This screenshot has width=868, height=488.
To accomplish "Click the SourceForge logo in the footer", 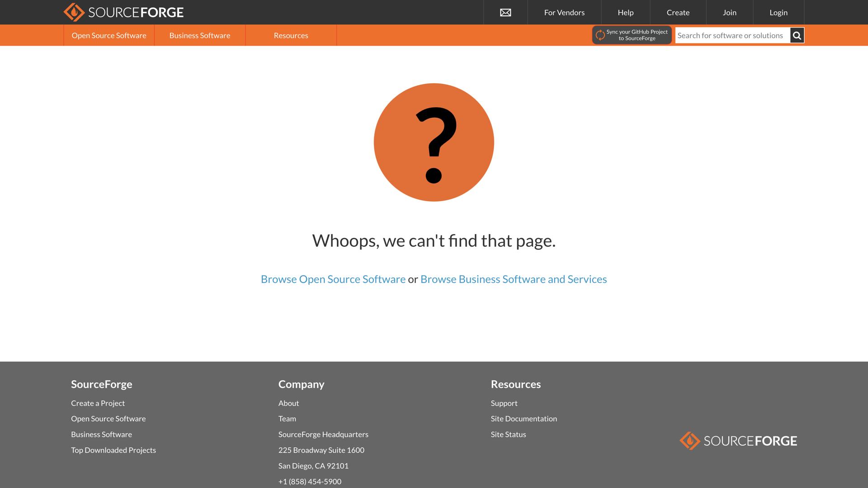I will 738,441.
